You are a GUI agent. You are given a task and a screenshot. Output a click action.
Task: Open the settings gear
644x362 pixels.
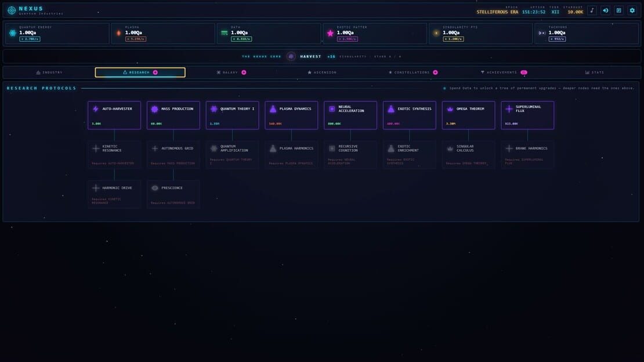[632, 10]
